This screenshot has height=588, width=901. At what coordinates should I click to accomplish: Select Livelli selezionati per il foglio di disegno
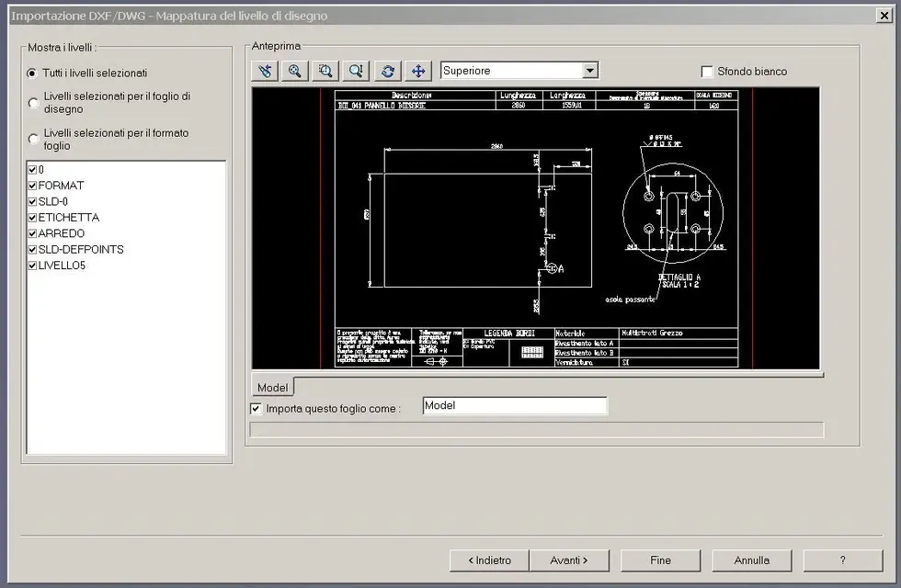(33, 103)
